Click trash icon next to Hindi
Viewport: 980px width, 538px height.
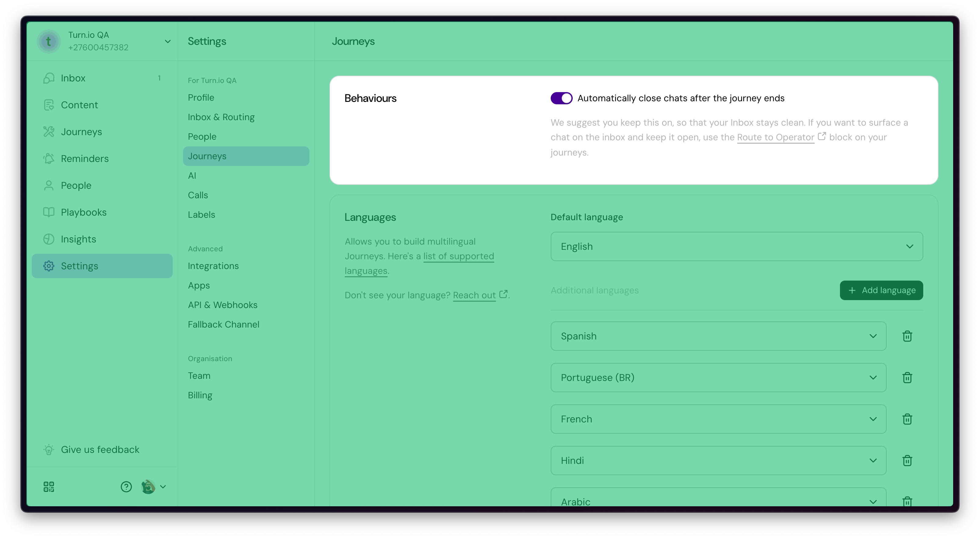pyautogui.click(x=907, y=461)
